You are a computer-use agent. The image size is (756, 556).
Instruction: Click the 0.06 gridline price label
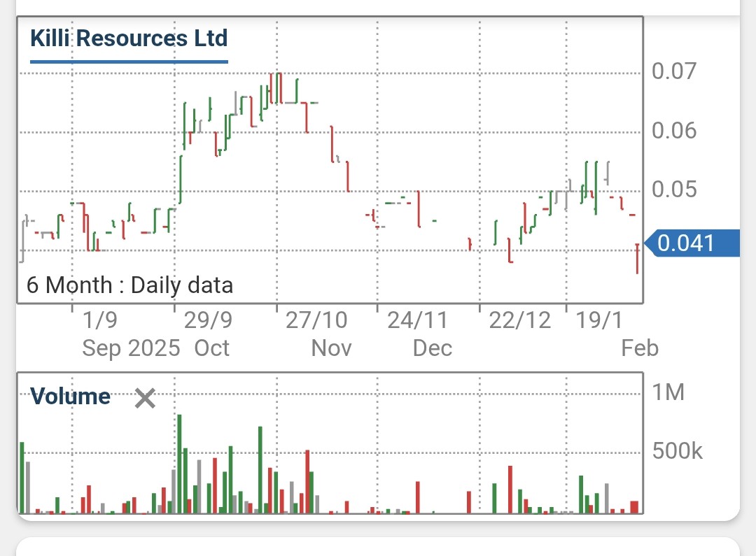coord(674,130)
